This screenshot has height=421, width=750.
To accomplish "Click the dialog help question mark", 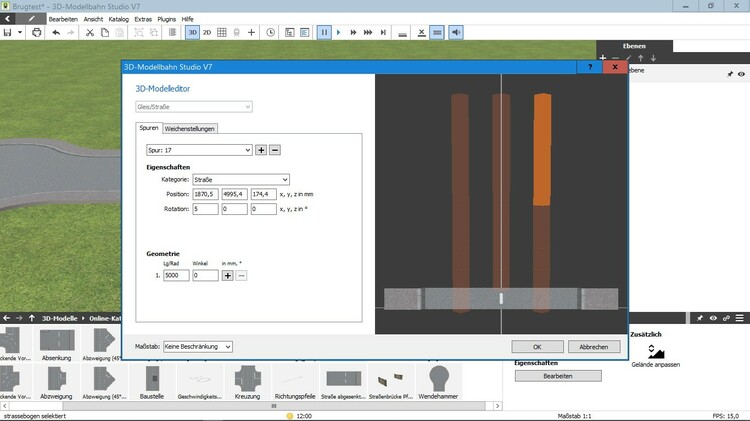I will [590, 67].
